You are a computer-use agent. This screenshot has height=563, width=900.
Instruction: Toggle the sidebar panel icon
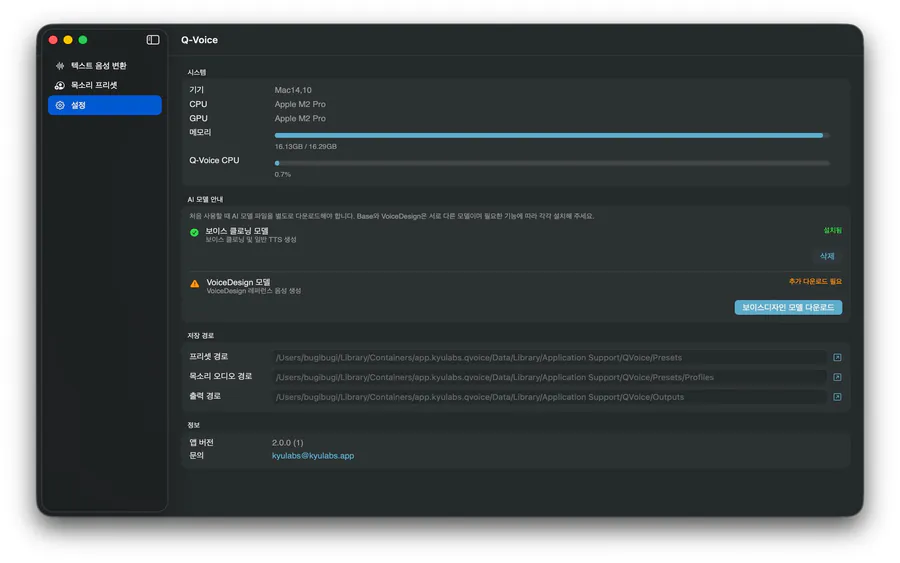153,40
